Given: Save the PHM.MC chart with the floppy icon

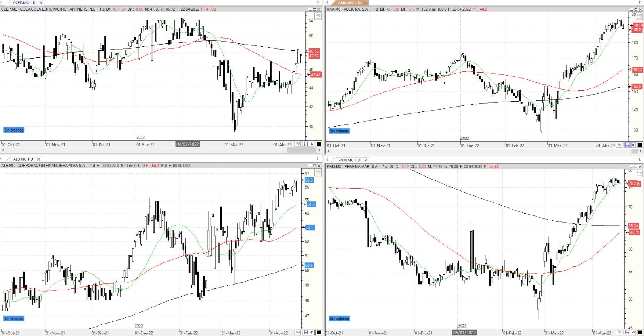Looking at the screenshot, I should click(x=627, y=333).
